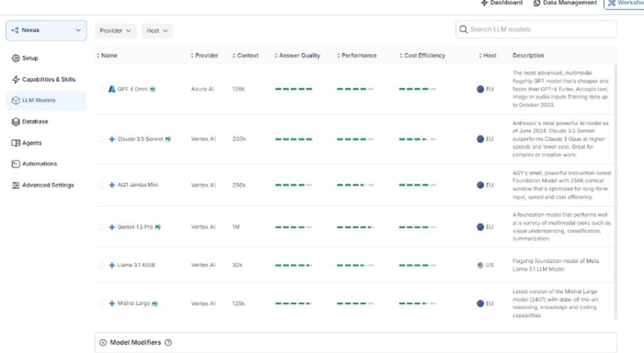This screenshot has width=644, height=353.
Task: Sort the table by Name column
Action: pyautogui.click(x=107, y=55)
